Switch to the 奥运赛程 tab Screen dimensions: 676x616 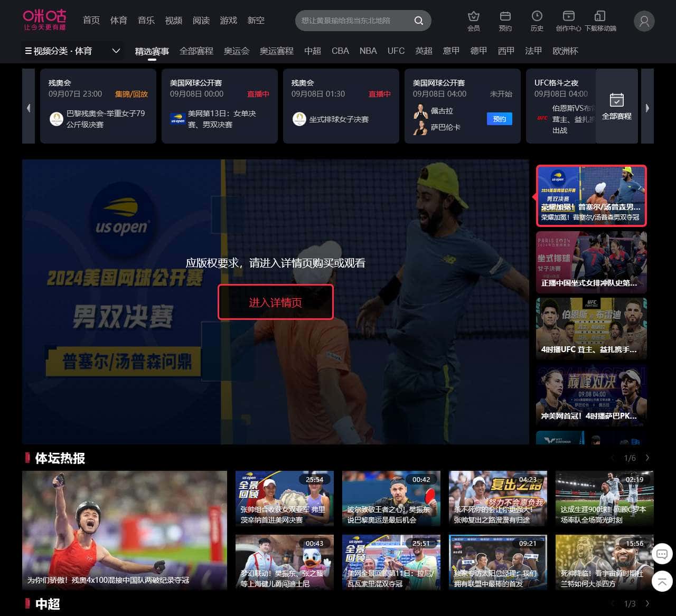click(x=277, y=51)
